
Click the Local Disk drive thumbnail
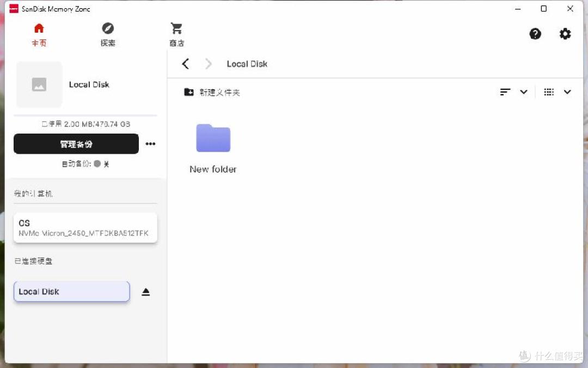point(39,85)
